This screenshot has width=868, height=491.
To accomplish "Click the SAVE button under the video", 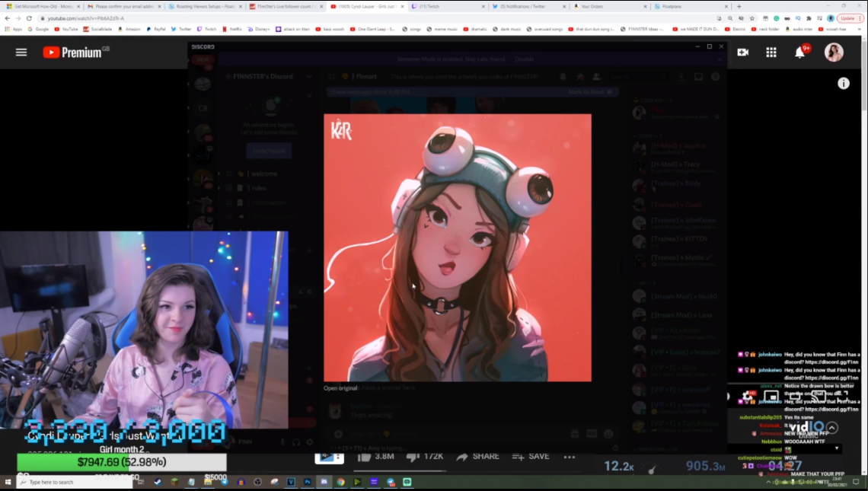I will coord(531,456).
